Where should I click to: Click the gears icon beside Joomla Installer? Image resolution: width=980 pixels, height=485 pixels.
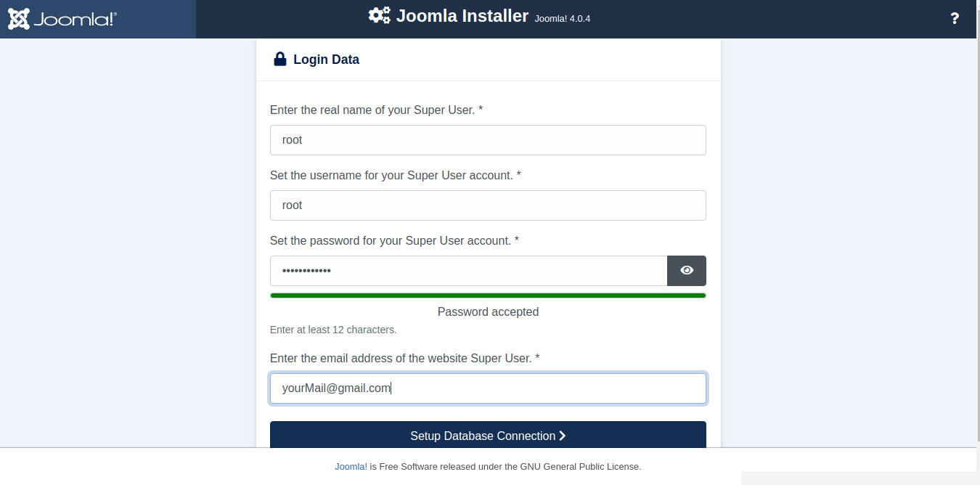click(x=379, y=15)
